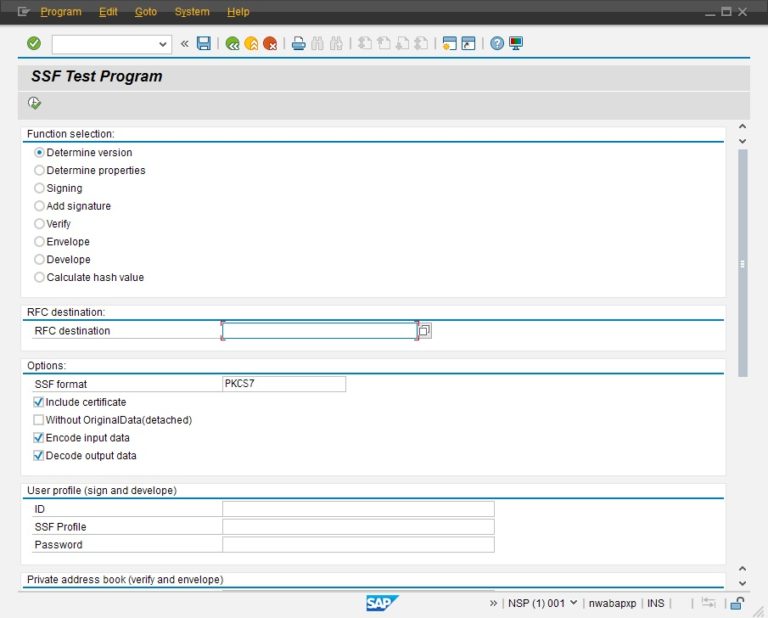
Task: Open Help via the question mark icon
Action: pos(497,44)
